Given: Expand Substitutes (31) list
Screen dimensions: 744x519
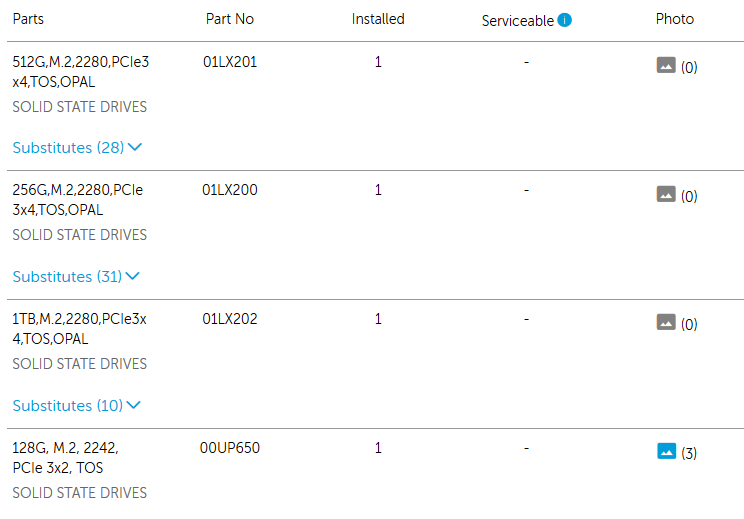Looking at the screenshot, I should tap(76, 277).
